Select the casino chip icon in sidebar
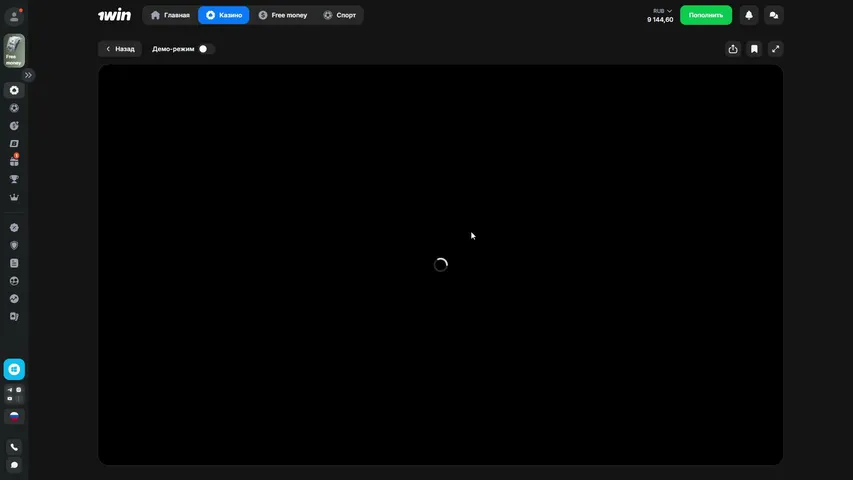This screenshot has width=853, height=480. click(14, 90)
